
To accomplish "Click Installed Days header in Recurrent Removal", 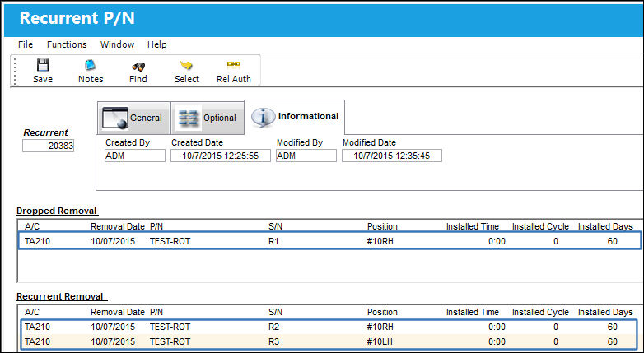I will (x=606, y=313).
